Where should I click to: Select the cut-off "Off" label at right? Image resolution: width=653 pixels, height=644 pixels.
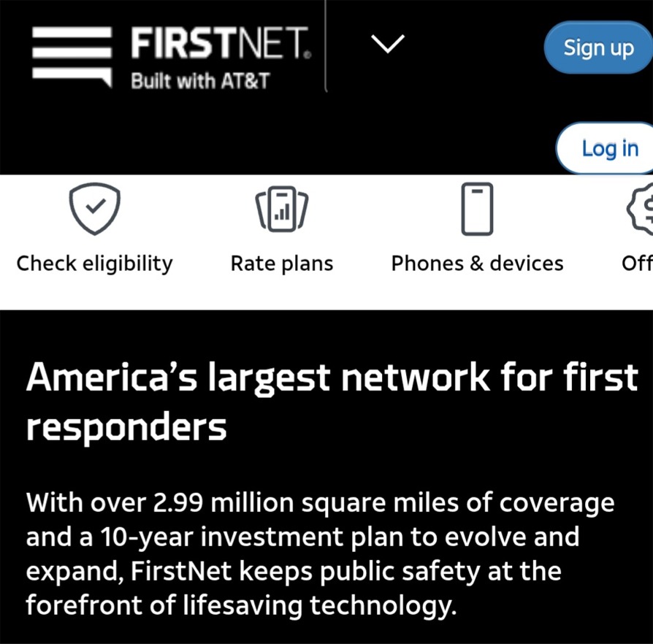637,264
